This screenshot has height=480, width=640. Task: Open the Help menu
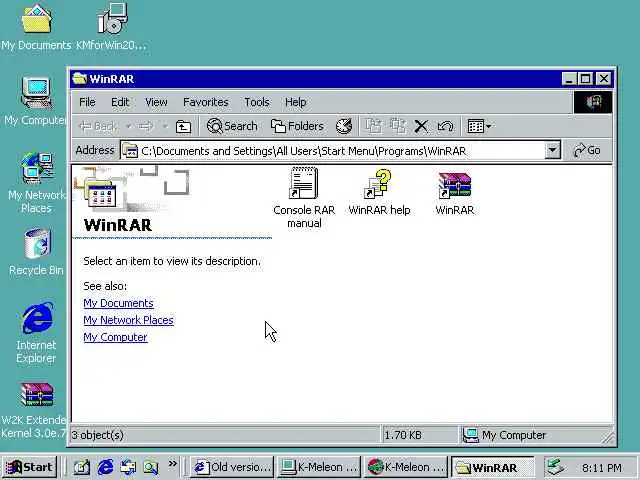pyautogui.click(x=296, y=102)
